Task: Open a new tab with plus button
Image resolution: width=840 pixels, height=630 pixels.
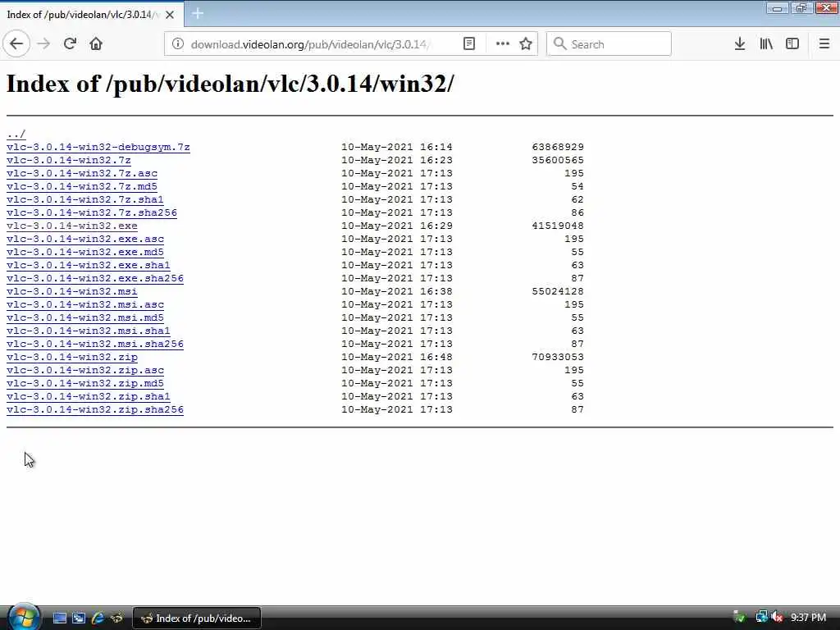Action: (x=198, y=13)
